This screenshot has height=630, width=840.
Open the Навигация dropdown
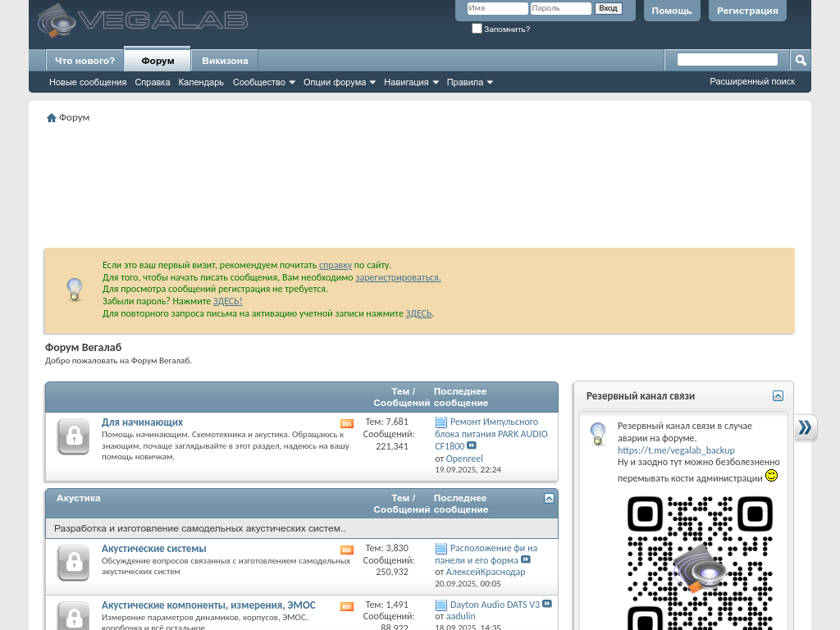click(x=411, y=82)
